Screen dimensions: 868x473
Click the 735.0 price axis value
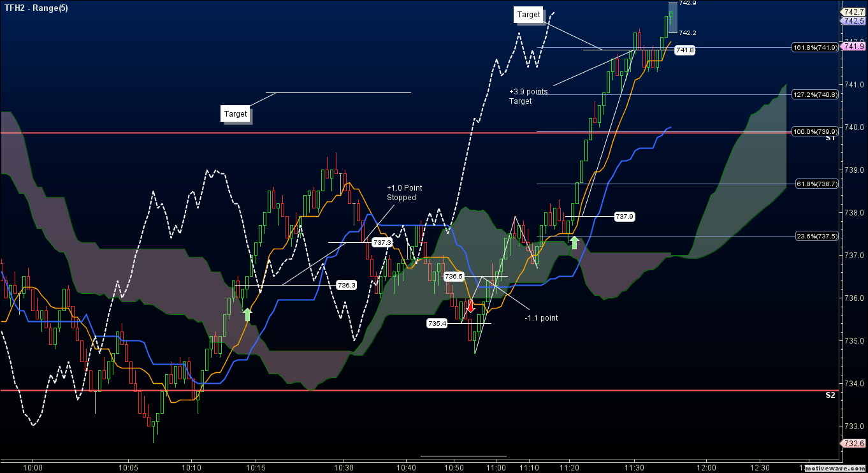pyautogui.click(x=854, y=341)
